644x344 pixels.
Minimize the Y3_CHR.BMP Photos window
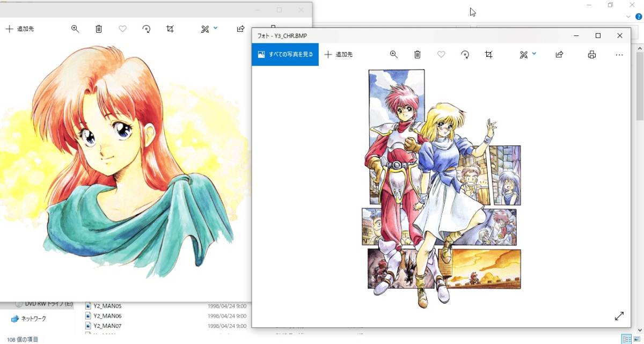576,35
